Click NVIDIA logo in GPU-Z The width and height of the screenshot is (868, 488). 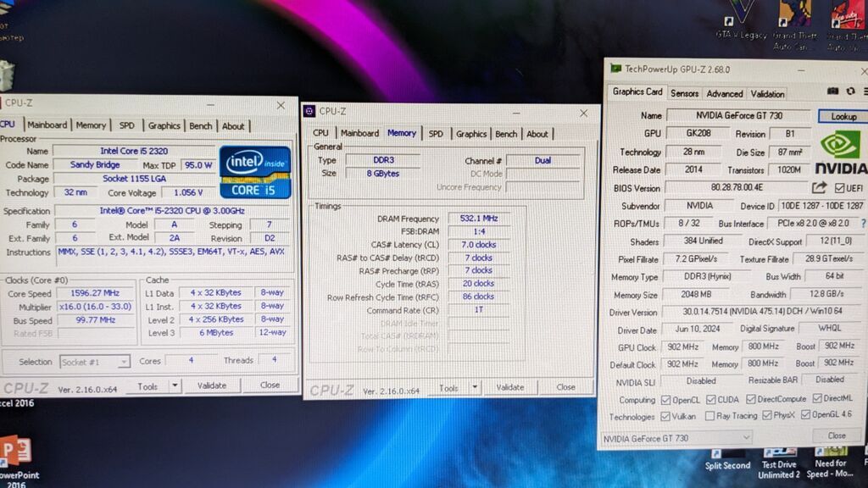(842, 152)
